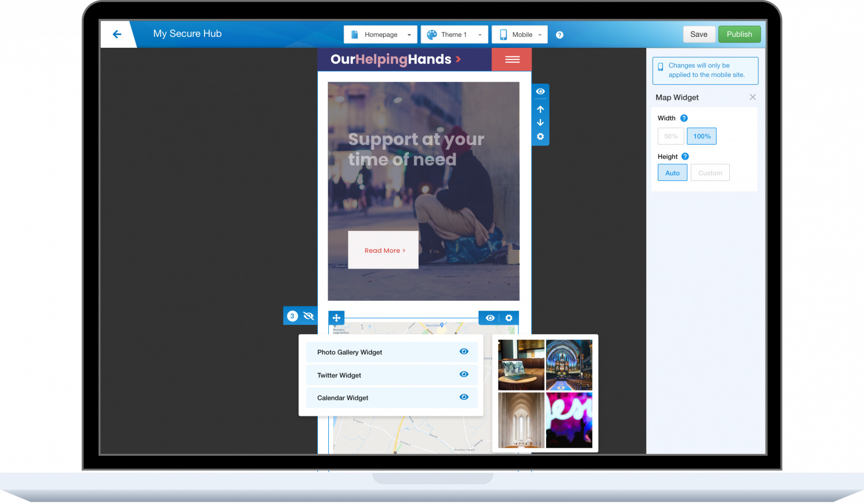This screenshot has width=864, height=504.
Task: Select 100% width option
Action: (x=702, y=137)
